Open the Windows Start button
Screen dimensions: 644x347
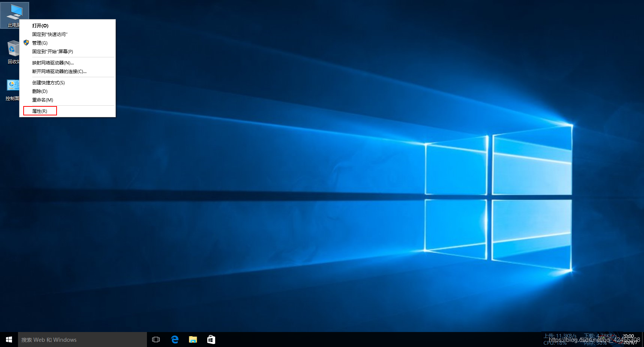9,340
